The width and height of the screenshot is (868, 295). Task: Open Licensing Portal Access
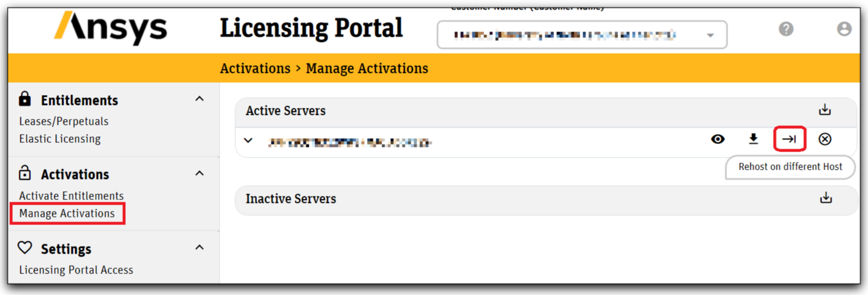click(x=76, y=270)
